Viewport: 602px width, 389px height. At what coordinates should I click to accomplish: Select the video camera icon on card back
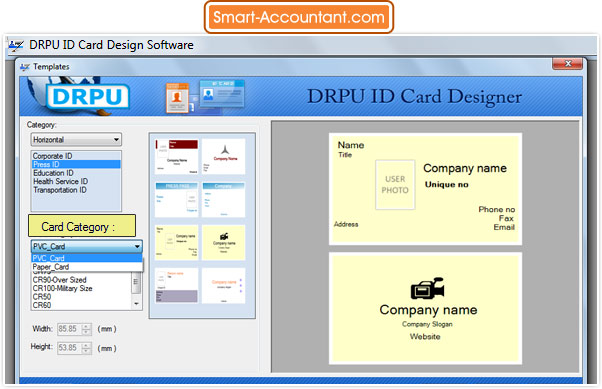[x=427, y=288]
